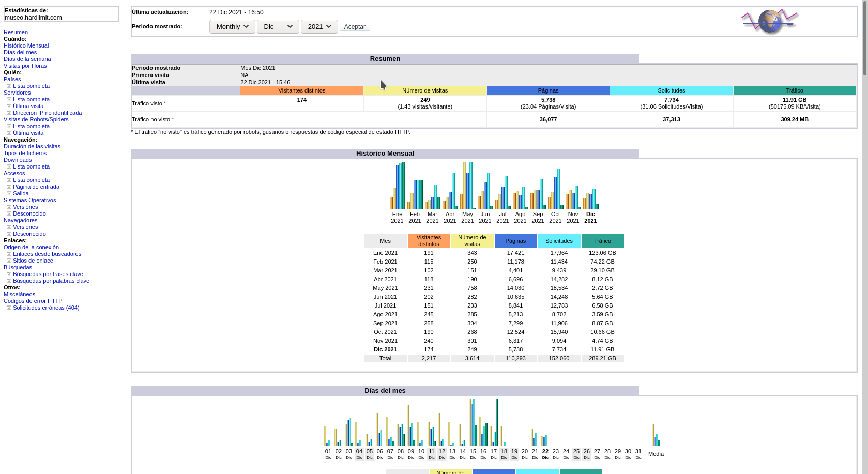Click icon beside Salida link
The image size is (868, 474).
9,193
